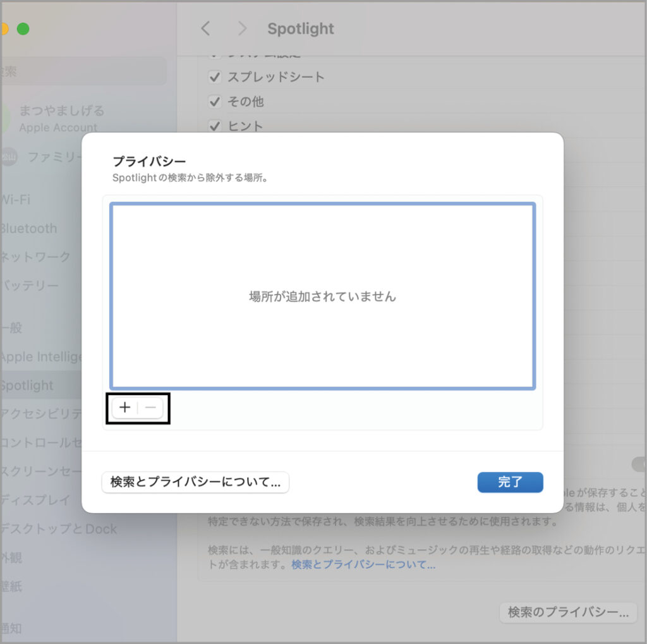
Task: Select Apple Intelligence in the sidebar
Action: coord(41,356)
